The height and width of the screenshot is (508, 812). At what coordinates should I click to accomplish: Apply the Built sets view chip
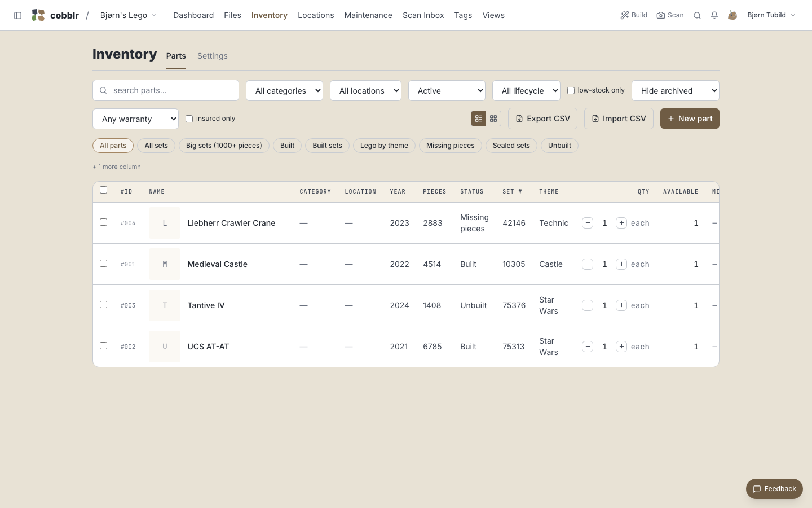pos(327,146)
